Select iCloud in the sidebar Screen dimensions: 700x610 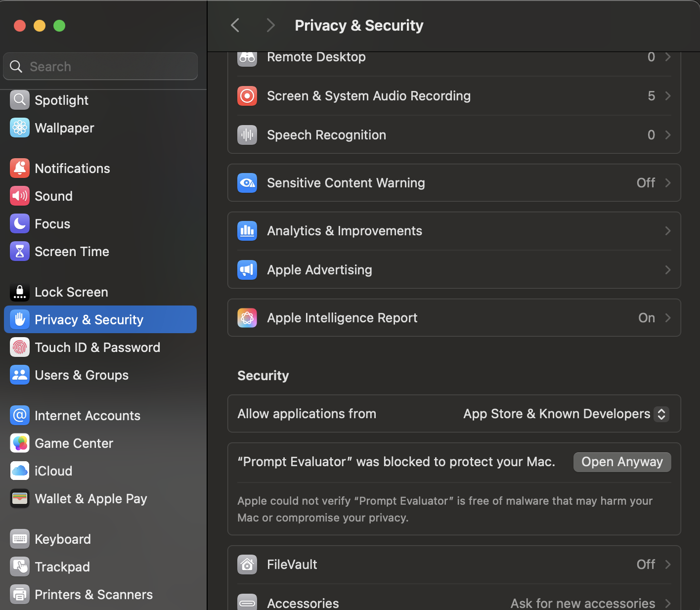pos(53,471)
